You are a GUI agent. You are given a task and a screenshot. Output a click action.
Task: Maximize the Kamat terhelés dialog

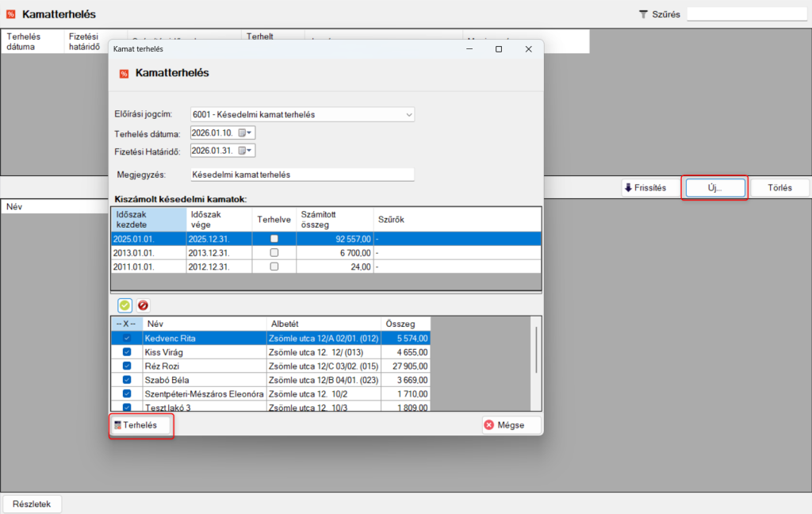pos(498,49)
